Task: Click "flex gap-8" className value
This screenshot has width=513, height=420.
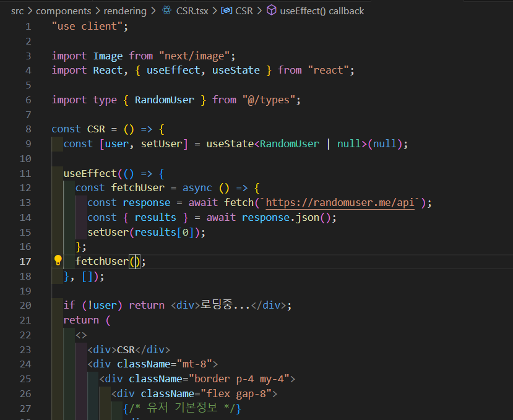Action: pyautogui.click(x=236, y=393)
